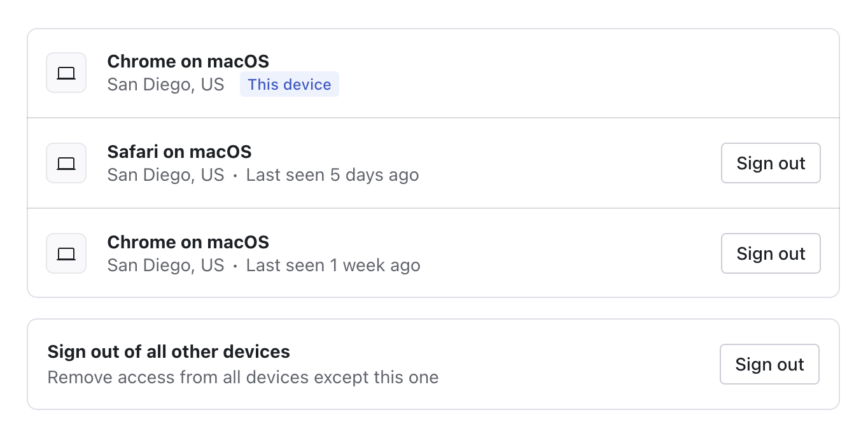Click Sign out of all other devices
This screenshot has height=438, width=868.
tap(769, 364)
